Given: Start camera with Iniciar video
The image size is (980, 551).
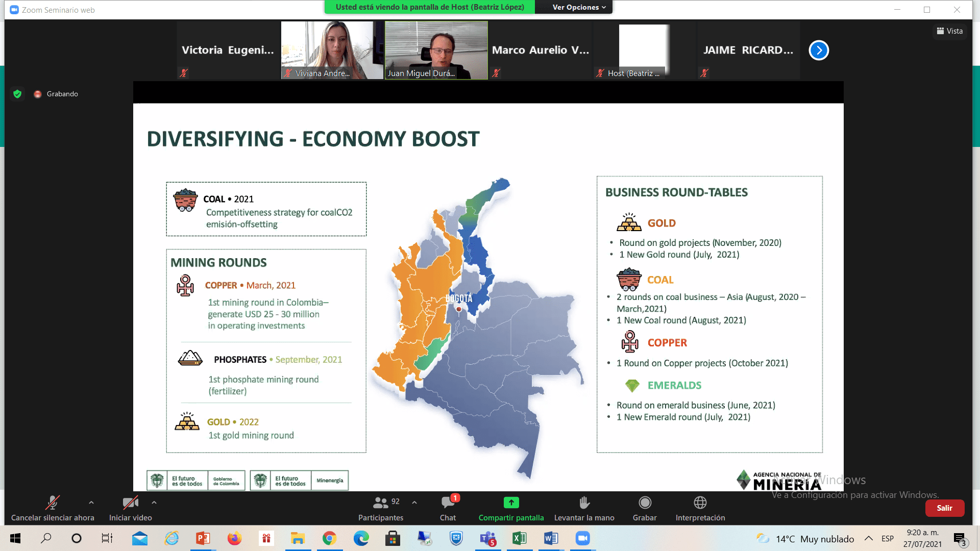Looking at the screenshot, I should coord(131,509).
